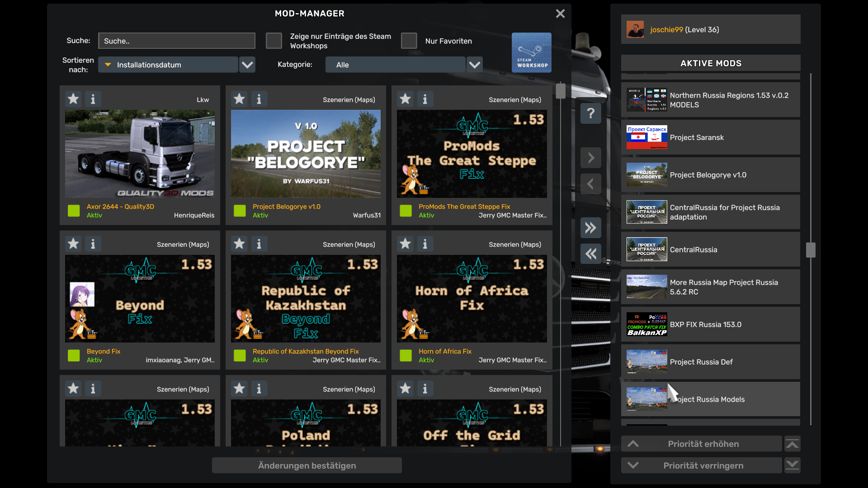Image resolution: width=868 pixels, height=488 pixels.
Task: Open the help question mark button
Action: 591,113
